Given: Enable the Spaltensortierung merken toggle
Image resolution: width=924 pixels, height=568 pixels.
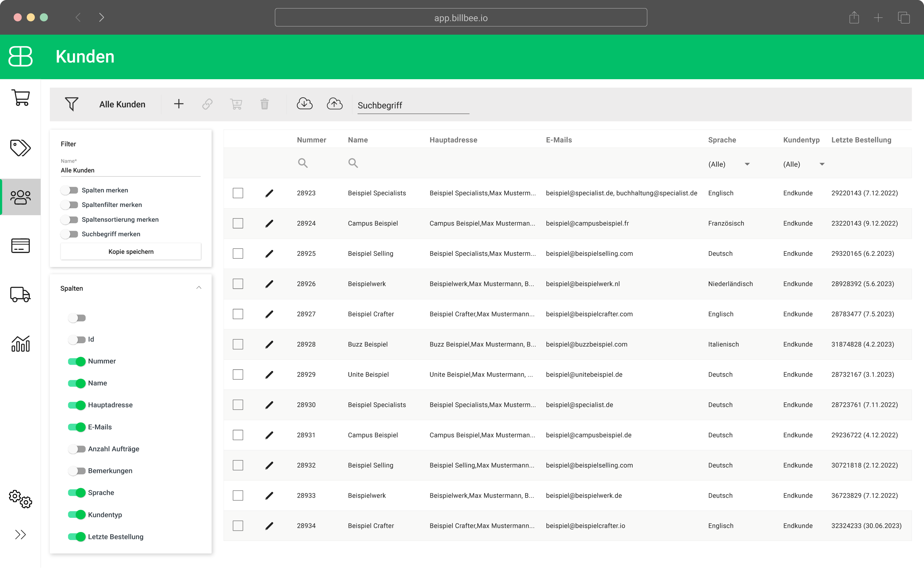Looking at the screenshot, I should pos(70,219).
